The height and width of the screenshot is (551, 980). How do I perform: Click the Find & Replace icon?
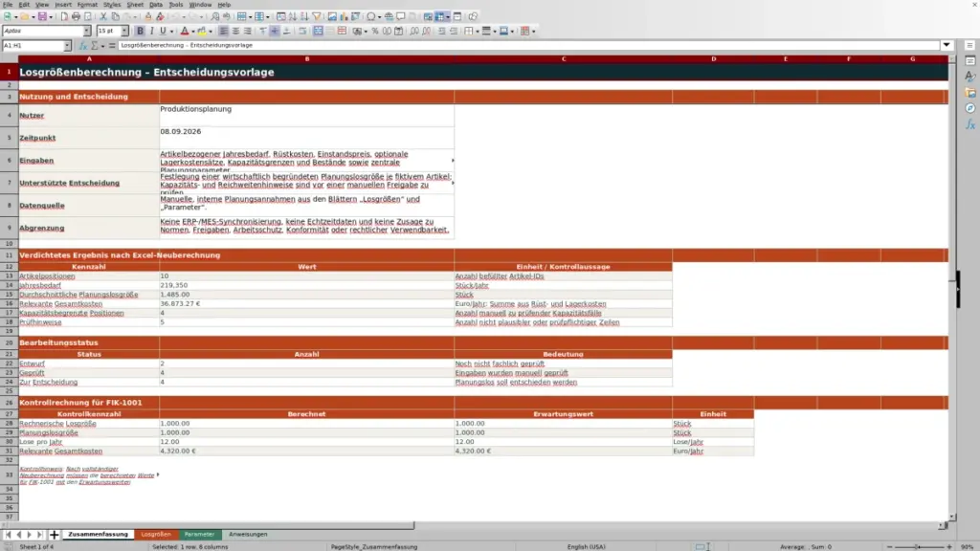[x=215, y=17]
